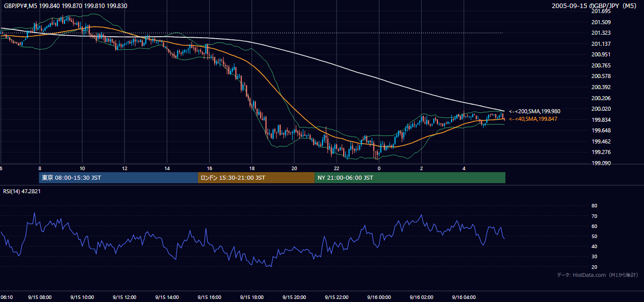644x302 pixels.
Task: Click price axis value 201.695
Action: click(600, 11)
